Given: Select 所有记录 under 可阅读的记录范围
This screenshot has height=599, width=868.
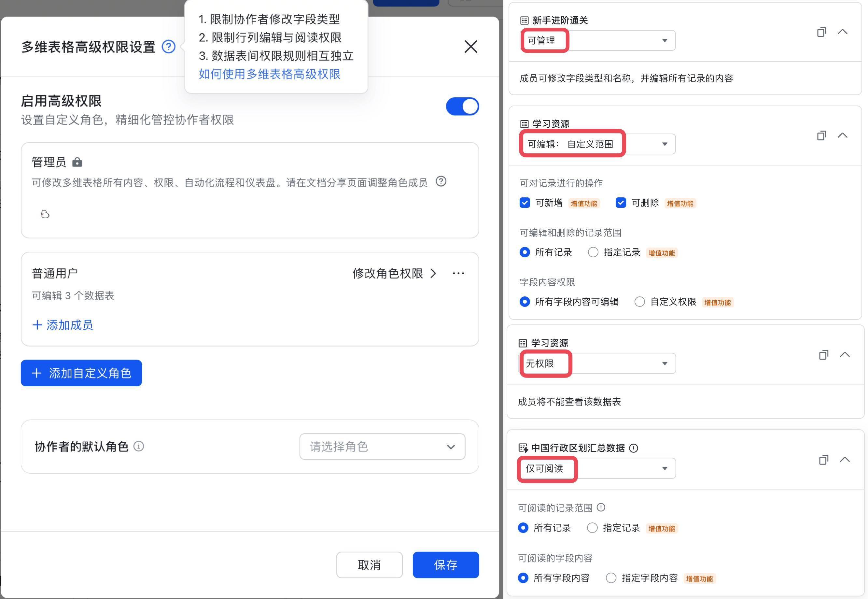Looking at the screenshot, I should (x=523, y=528).
